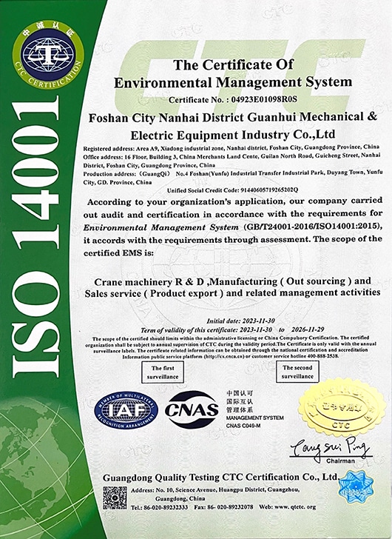Click 'Crane machinery R & D' scope line
The height and width of the screenshot is (539, 392).
click(x=233, y=281)
